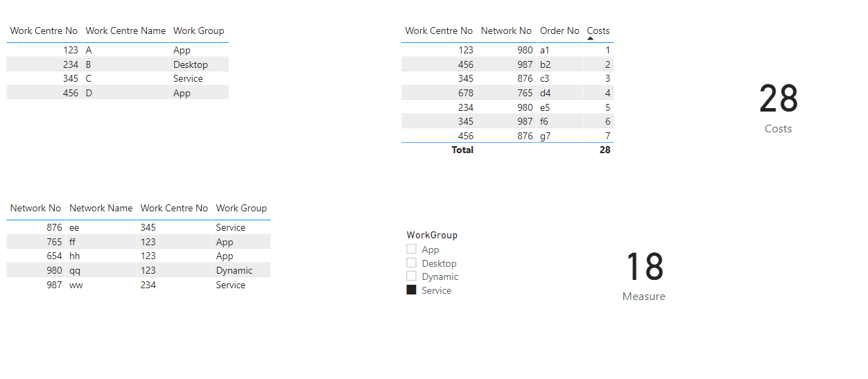Sort by the Work Centre Name column header
Viewport: 868px width, 379px height.
pos(125,30)
